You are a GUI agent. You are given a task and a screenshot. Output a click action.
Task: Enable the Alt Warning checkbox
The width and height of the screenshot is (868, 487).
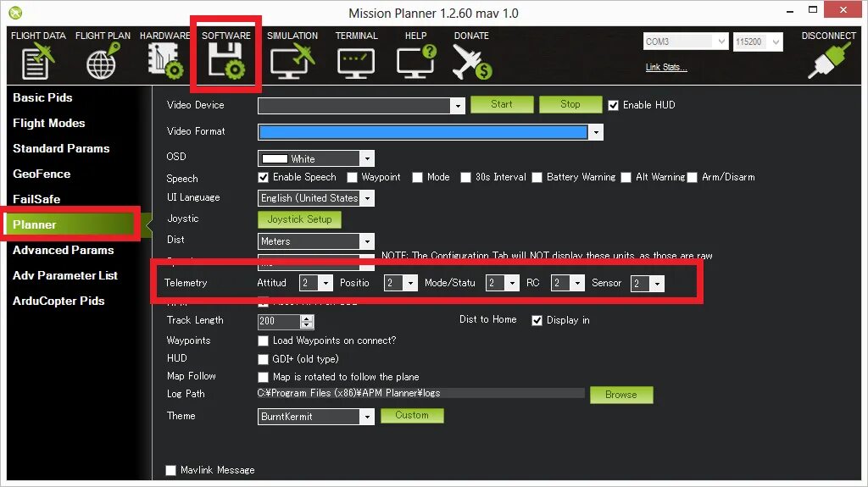(626, 177)
